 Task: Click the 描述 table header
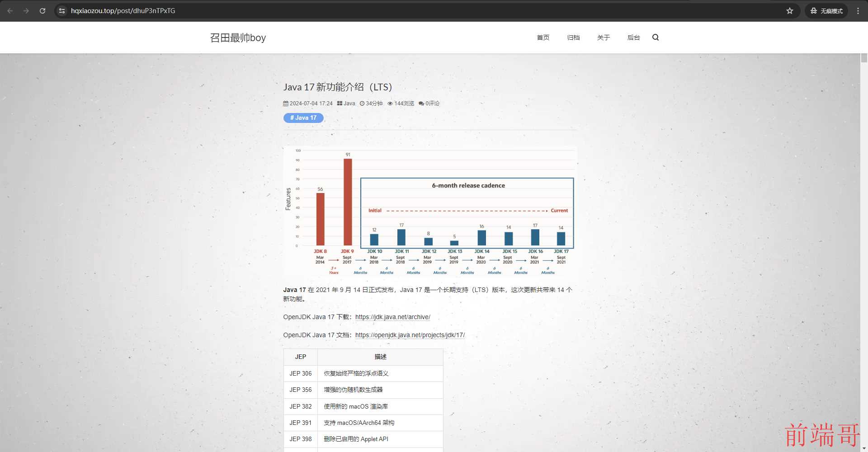[x=380, y=357]
